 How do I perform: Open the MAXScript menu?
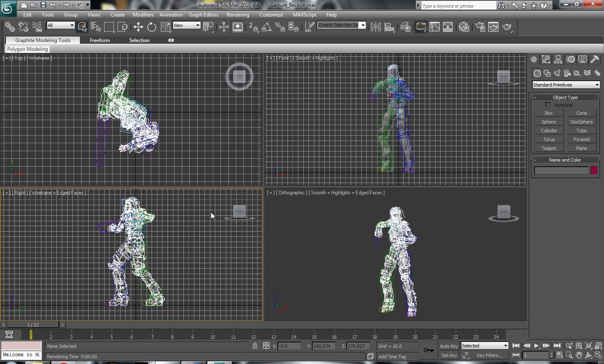pos(304,15)
